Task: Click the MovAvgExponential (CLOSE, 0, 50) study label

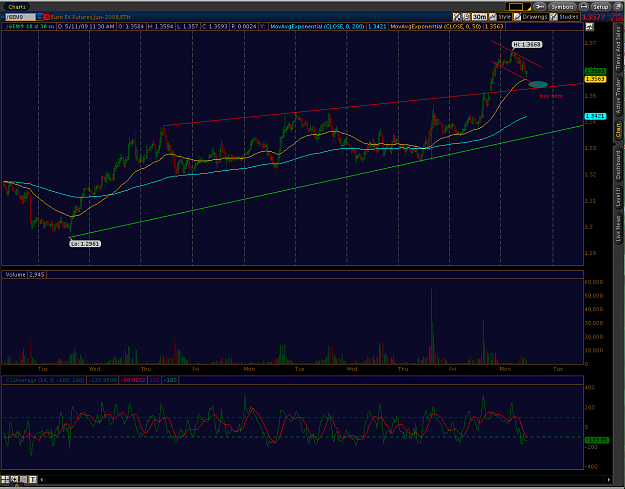Action: [x=436, y=27]
